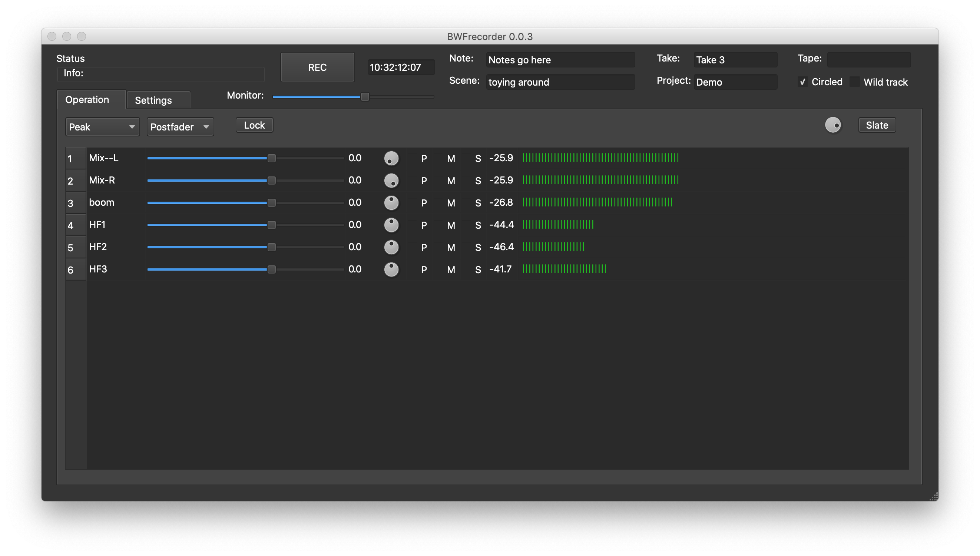Click the Note input field
Image resolution: width=980 pixels, height=556 pixels.
click(560, 60)
